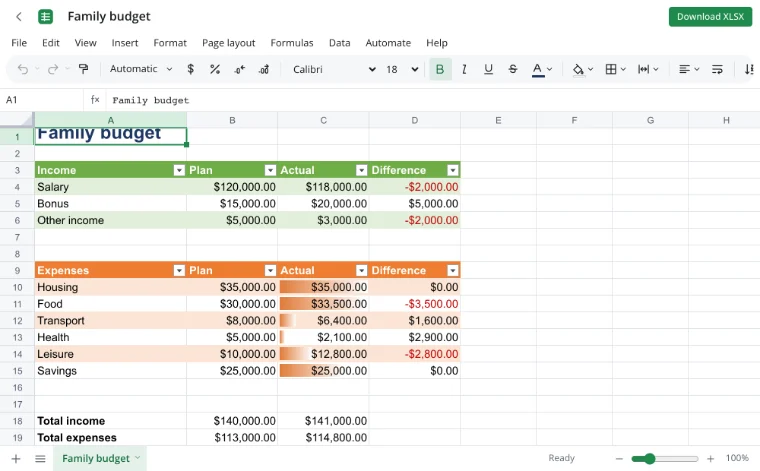This screenshot has width=760, height=471.
Task: Toggle italic formatting
Action: point(464,69)
